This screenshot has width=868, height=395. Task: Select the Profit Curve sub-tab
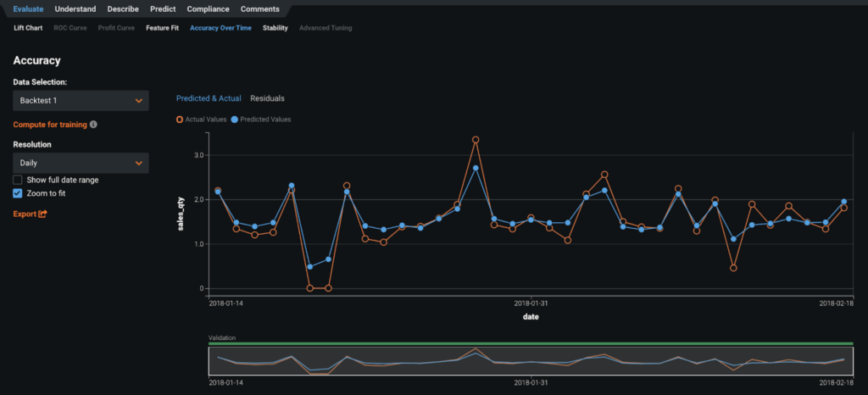click(x=116, y=28)
